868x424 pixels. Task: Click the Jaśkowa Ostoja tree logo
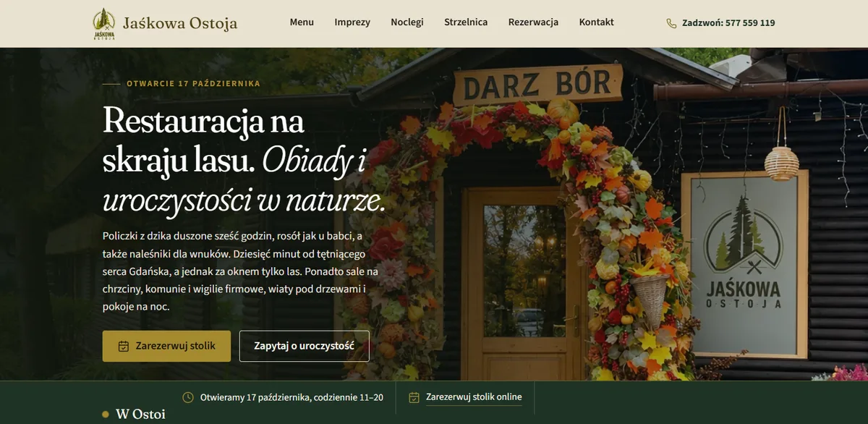[x=104, y=23]
